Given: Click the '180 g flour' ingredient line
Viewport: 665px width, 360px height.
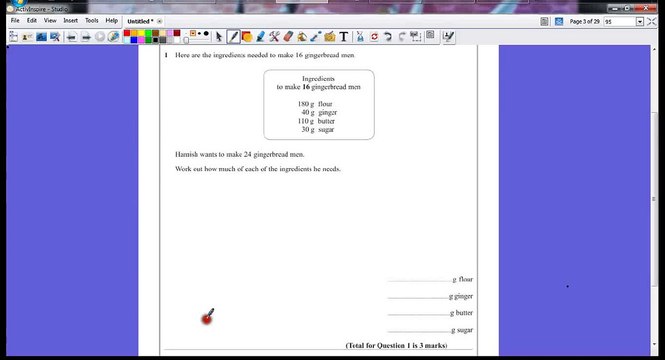Looking at the screenshot, I should [315, 104].
